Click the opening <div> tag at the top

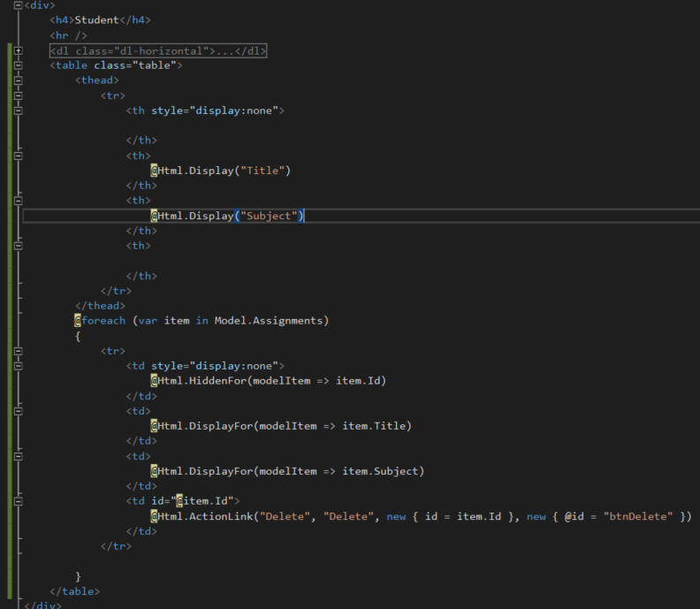(x=40, y=5)
